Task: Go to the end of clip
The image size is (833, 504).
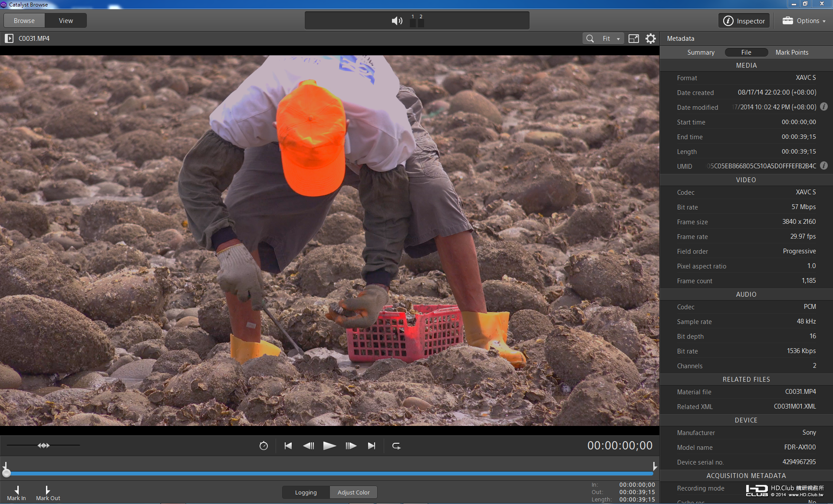Action: 372,446
